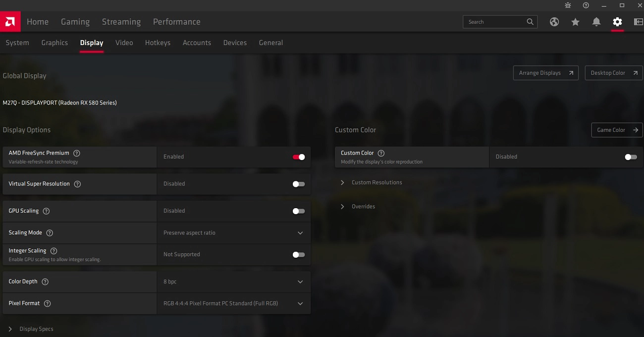The height and width of the screenshot is (337, 644).
Task: Select the System settings tab
Action: pos(17,43)
